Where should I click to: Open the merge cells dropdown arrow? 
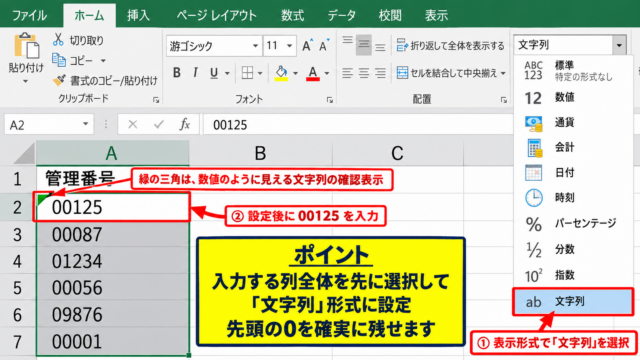pos(503,73)
